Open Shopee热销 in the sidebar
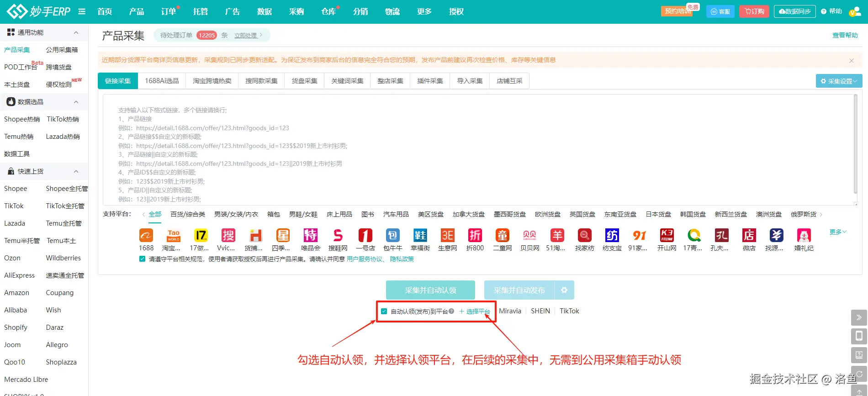 [22, 119]
